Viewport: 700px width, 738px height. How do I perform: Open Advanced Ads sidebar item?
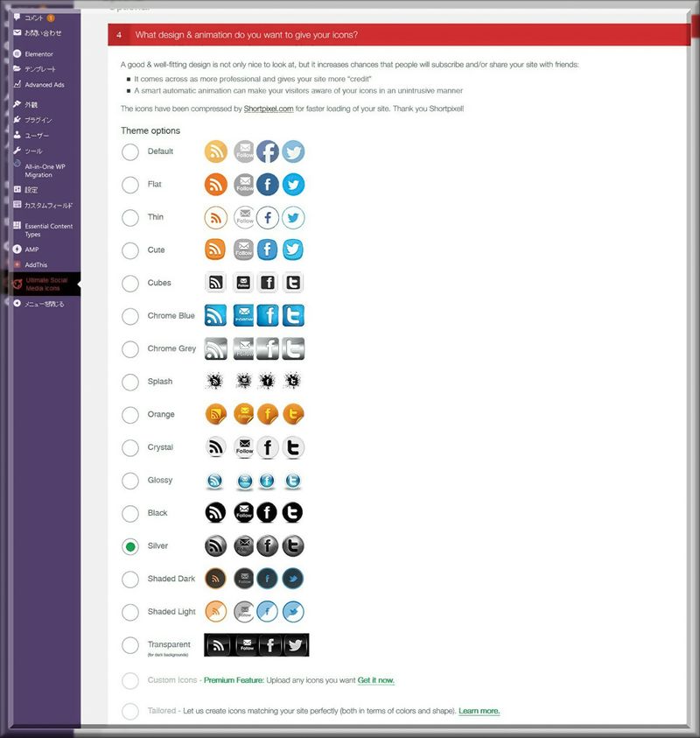point(44,85)
